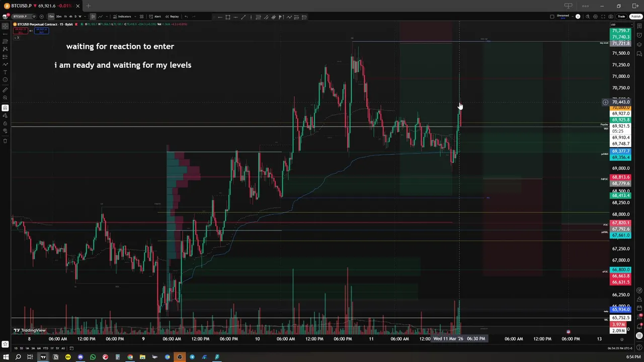
Task: Undo the last chart action
Action: pyautogui.click(x=186, y=17)
